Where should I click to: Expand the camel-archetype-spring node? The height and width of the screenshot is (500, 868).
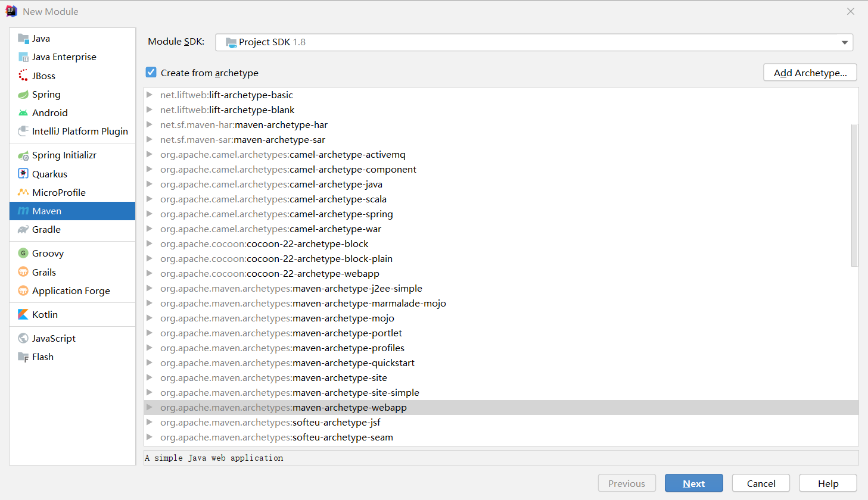(150, 214)
